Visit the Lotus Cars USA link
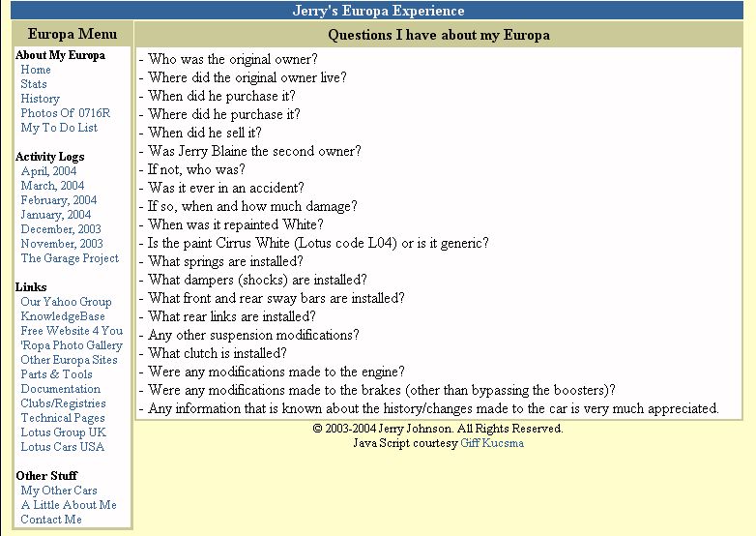 62,447
